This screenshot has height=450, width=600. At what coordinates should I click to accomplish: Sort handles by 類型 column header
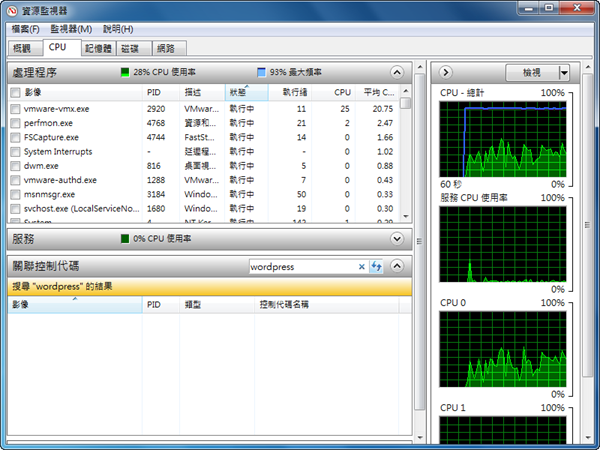pyautogui.click(x=217, y=305)
